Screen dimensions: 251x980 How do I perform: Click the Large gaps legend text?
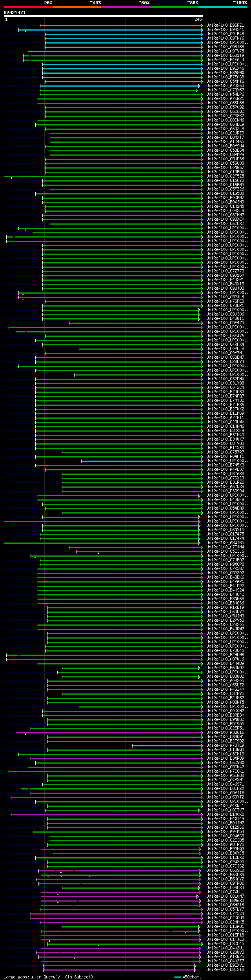(x=48, y=977)
